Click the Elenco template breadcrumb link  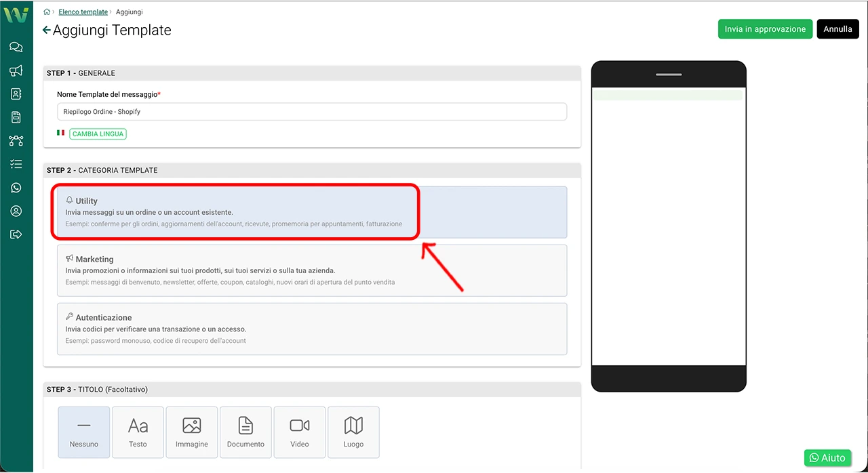pos(83,12)
